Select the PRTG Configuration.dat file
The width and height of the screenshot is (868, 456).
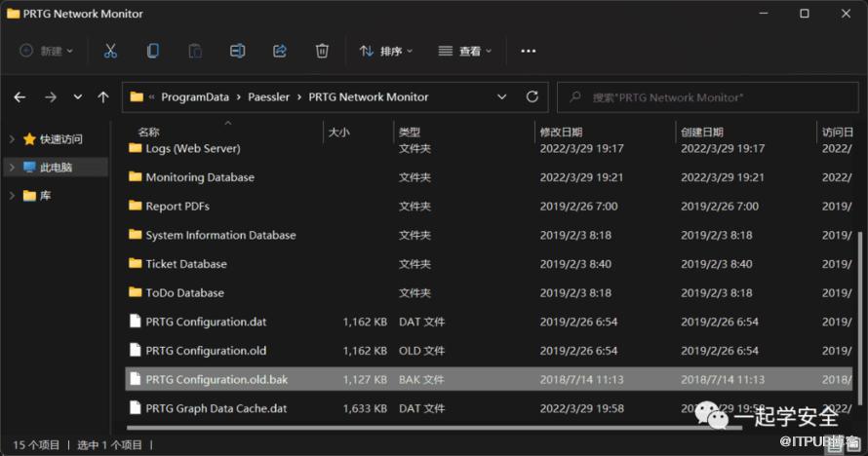[x=206, y=322]
